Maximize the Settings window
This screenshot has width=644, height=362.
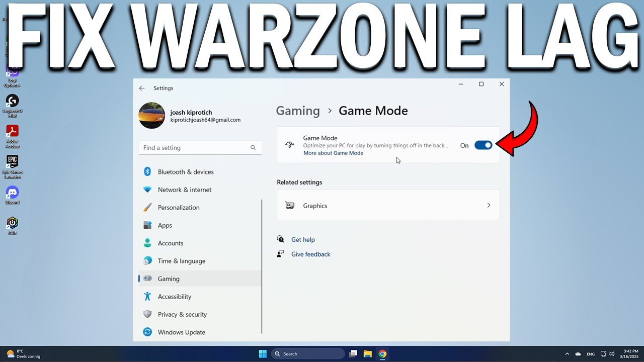(x=481, y=84)
